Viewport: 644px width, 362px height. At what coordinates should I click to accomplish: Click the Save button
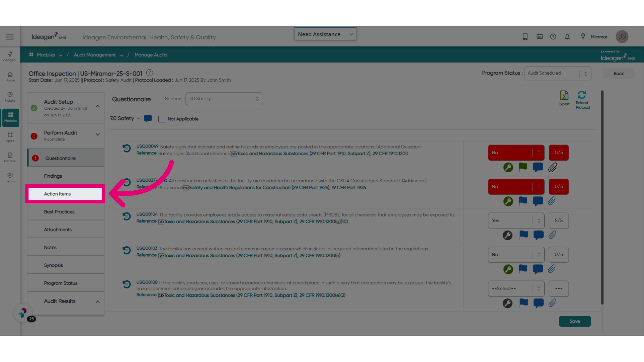click(575, 321)
